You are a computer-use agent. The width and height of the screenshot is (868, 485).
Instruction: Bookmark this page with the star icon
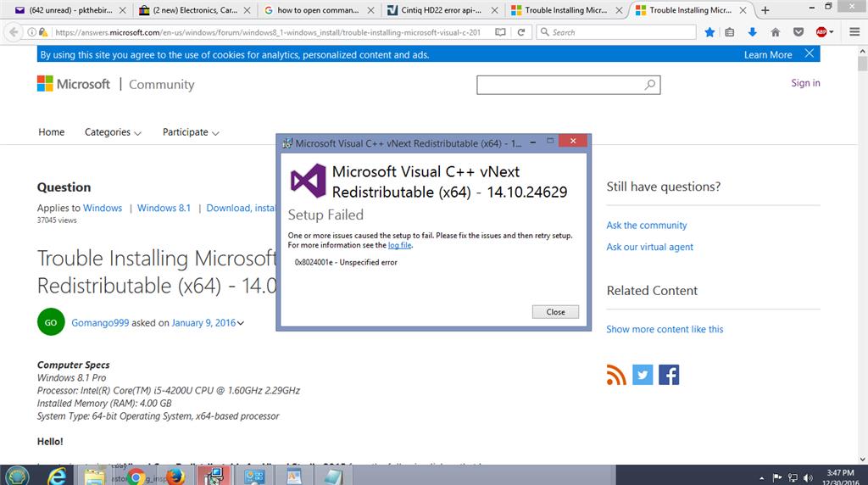pyautogui.click(x=709, y=32)
